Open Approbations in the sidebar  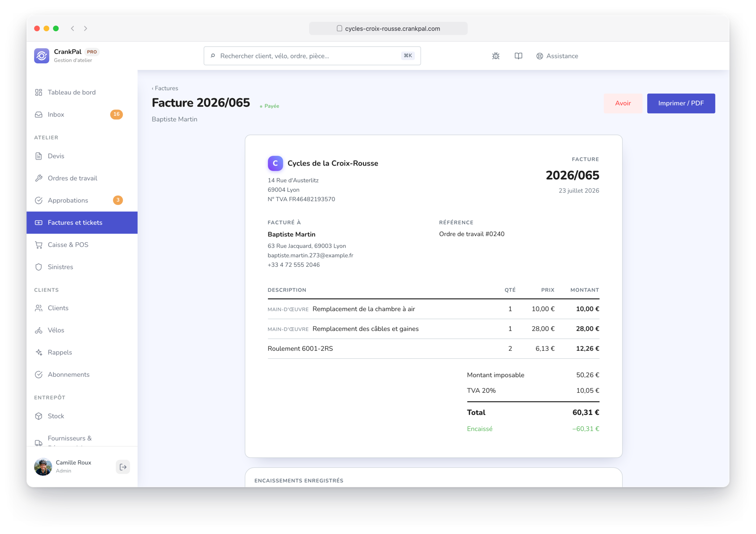point(82,200)
